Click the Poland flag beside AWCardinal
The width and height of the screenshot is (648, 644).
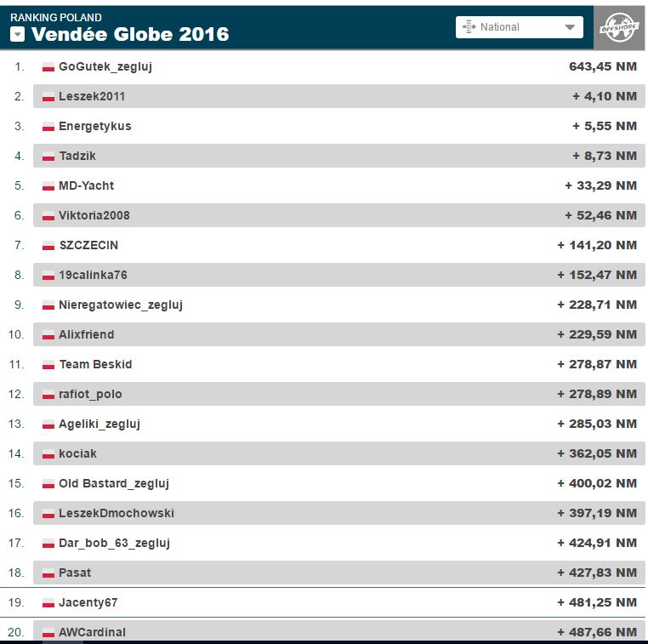48,632
